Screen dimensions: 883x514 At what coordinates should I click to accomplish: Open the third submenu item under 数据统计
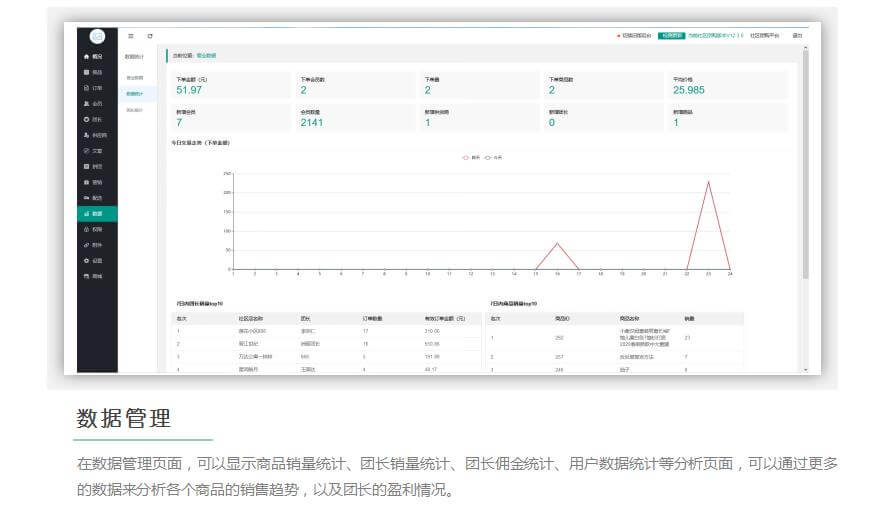[134, 109]
